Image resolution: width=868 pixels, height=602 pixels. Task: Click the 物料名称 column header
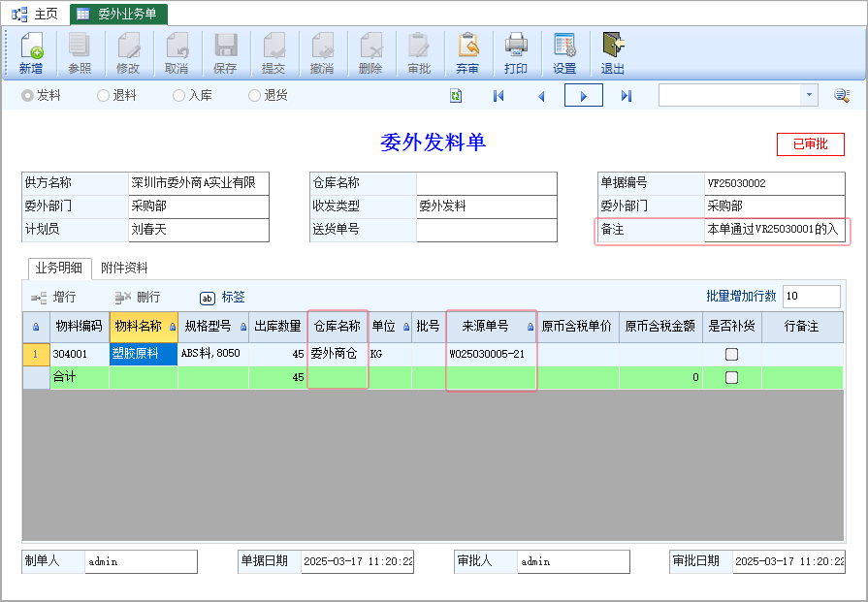(x=144, y=327)
